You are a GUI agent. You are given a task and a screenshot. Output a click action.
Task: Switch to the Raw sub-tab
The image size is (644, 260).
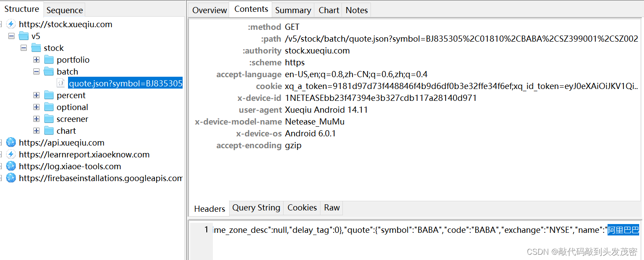[332, 208]
